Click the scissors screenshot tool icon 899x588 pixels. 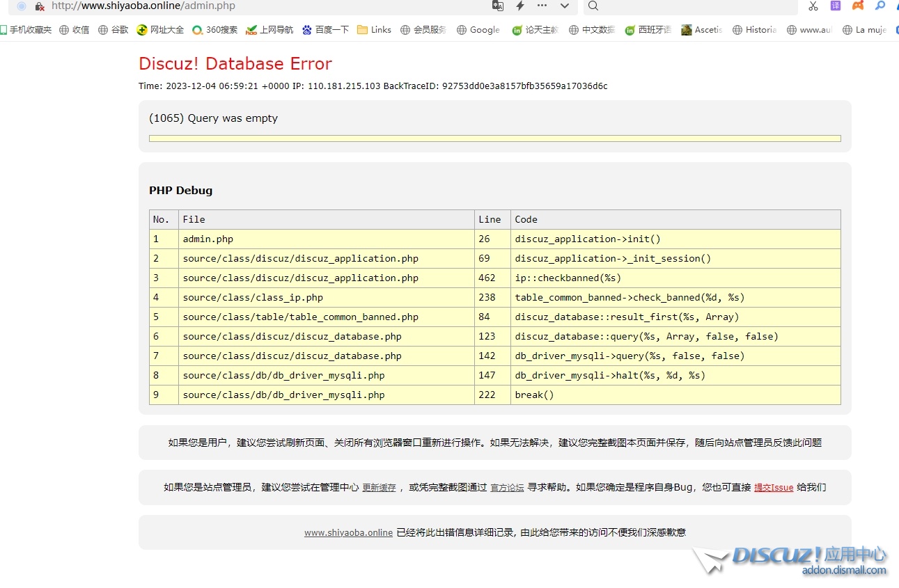click(x=813, y=6)
